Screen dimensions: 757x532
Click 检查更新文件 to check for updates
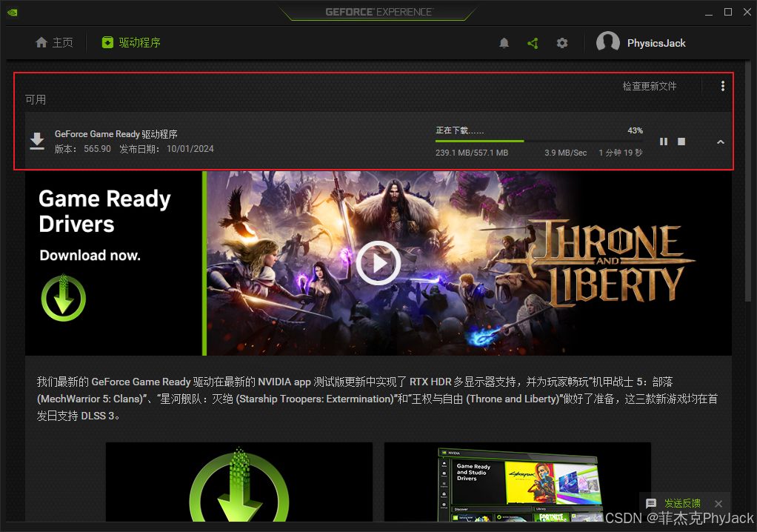(x=650, y=86)
